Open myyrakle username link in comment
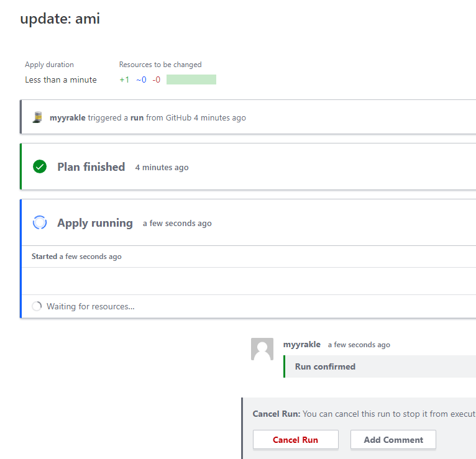Image resolution: width=476 pixels, height=459 pixels. pos(302,344)
